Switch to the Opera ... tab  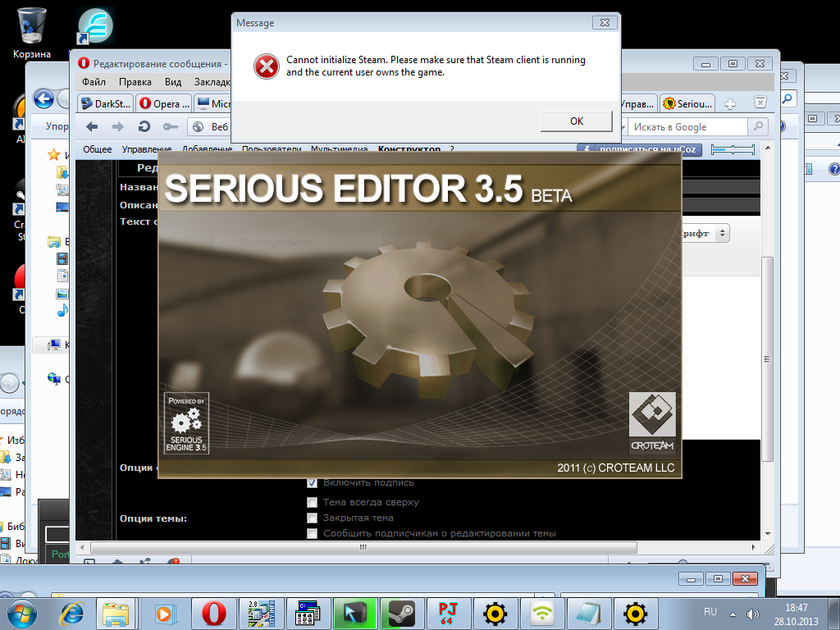click(164, 104)
